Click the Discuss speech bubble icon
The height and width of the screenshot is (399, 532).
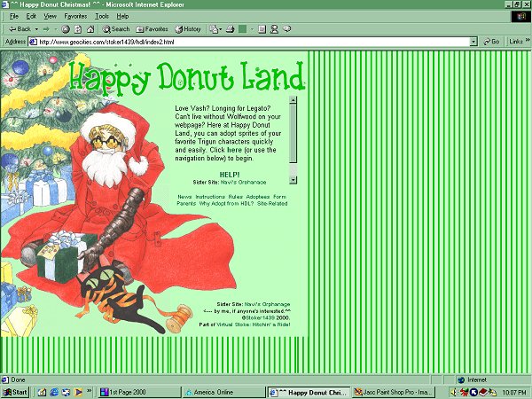point(287,29)
